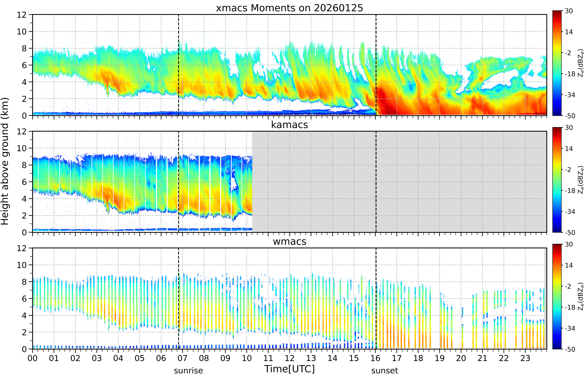Click the "6" height tick of the xmacs panel

point(24,65)
